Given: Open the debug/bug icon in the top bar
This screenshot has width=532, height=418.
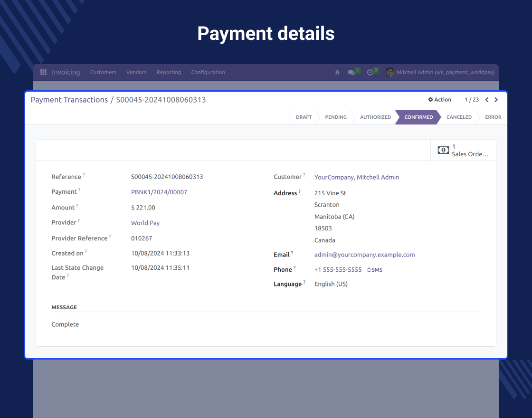Looking at the screenshot, I should coord(337,72).
